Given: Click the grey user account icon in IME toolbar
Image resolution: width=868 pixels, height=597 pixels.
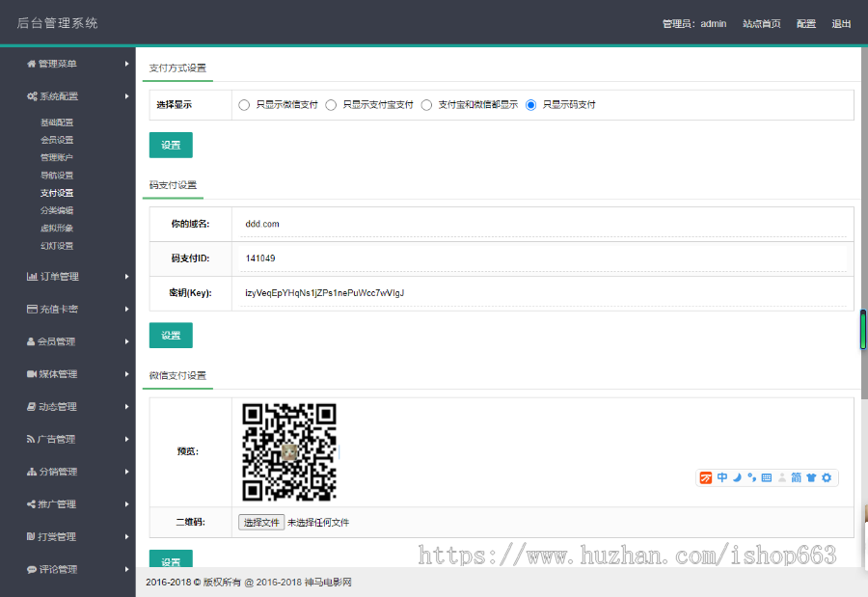Looking at the screenshot, I should pyautogui.click(x=781, y=478).
